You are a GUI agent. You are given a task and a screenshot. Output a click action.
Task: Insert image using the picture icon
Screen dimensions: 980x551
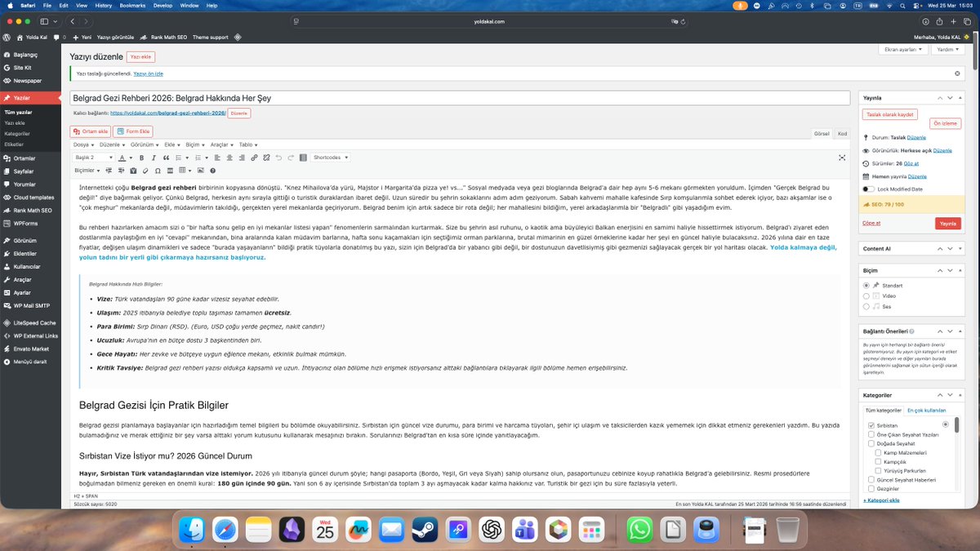tap(201, 171)
